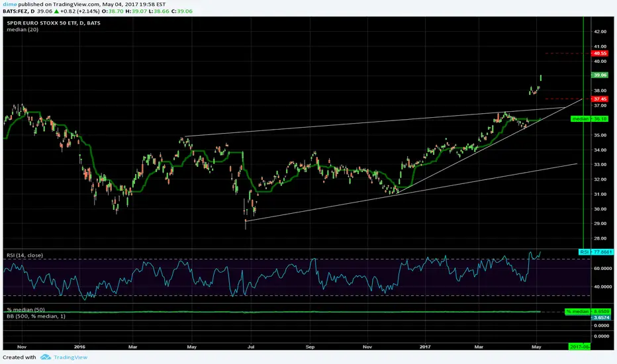Click the % median (50) indicator label
The width and height of the screenshot is (617, 364).
(x=26, y=310)
